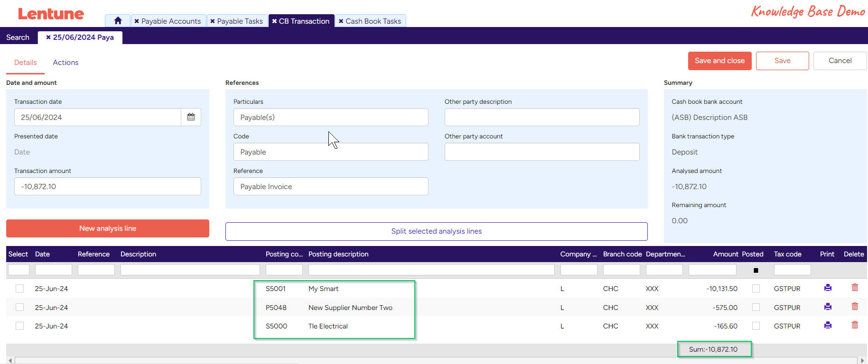
Task: Edit the Transaction date field
Action: [x=98, y=117]
